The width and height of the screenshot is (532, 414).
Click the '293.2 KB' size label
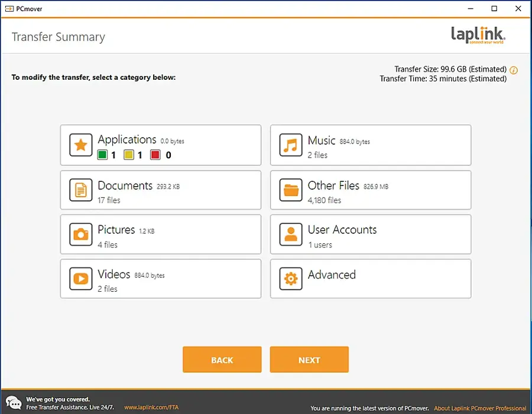point(168,187)
